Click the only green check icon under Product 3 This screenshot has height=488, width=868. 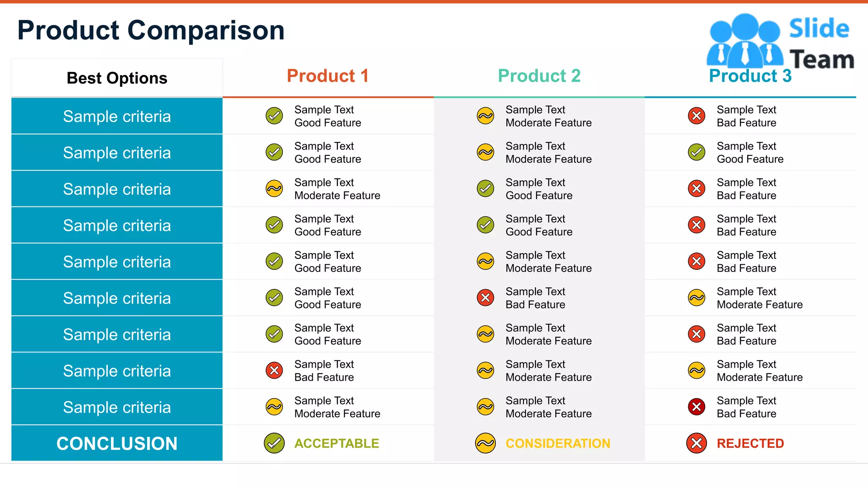click(x=696, y=152)
